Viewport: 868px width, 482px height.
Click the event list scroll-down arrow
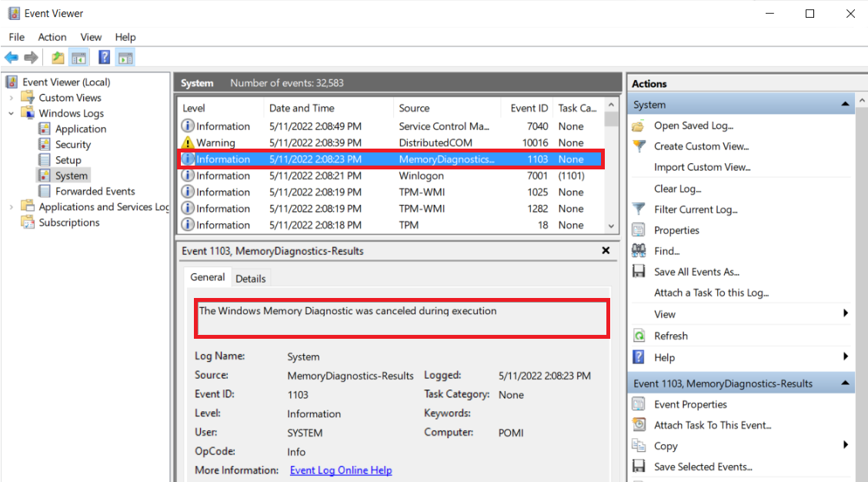coord(611,226)
